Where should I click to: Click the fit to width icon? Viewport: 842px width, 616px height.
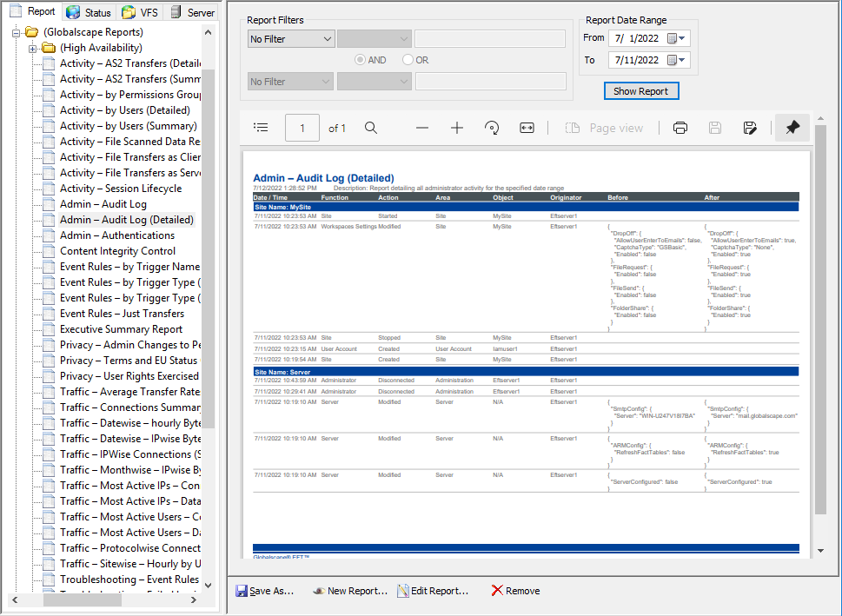pyautogui.click(x=527, y=128)
